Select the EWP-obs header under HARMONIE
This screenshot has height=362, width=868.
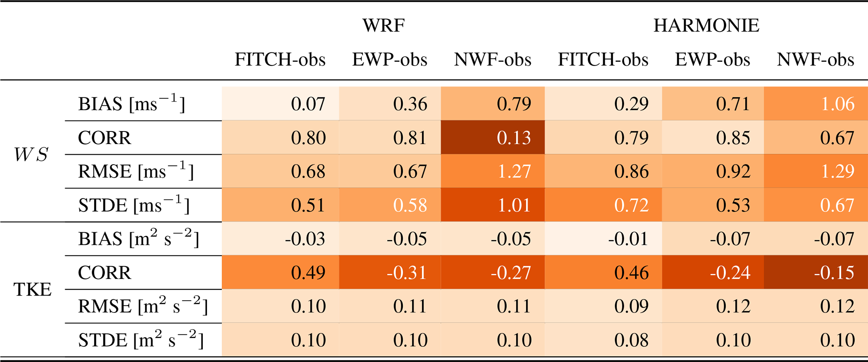tap(712, 60)
